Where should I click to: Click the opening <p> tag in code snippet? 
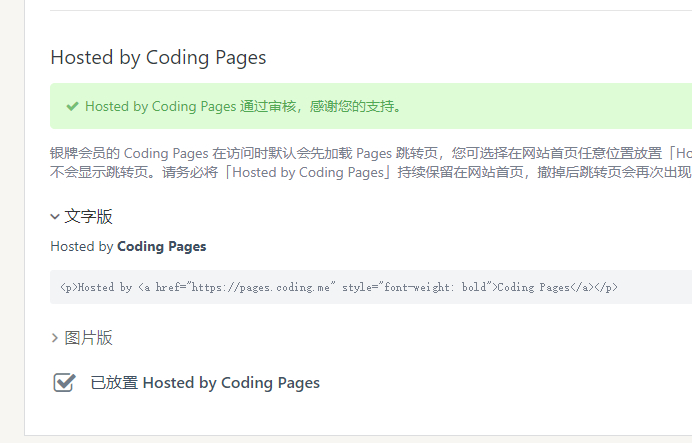click(x=68, y=287)
